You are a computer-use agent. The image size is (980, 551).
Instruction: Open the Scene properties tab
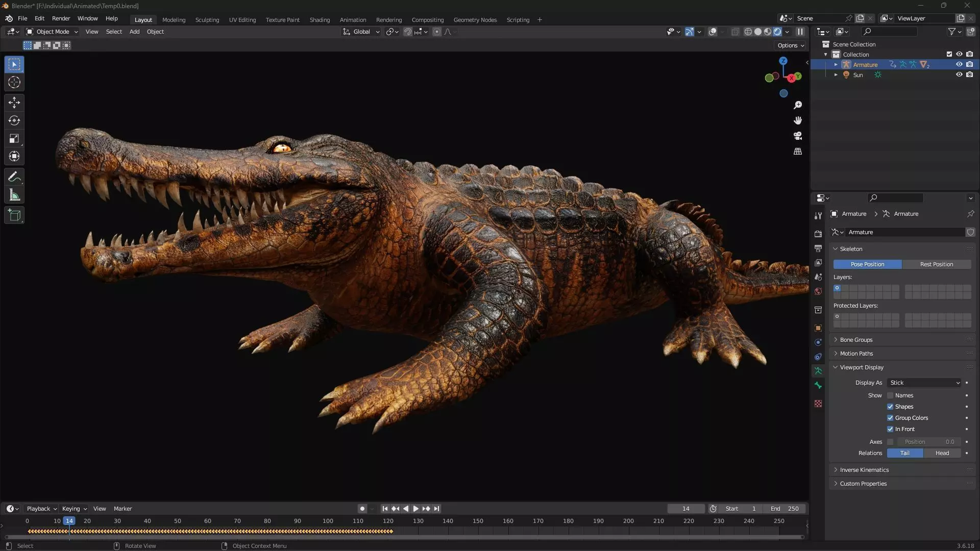(x=818, y=277)
